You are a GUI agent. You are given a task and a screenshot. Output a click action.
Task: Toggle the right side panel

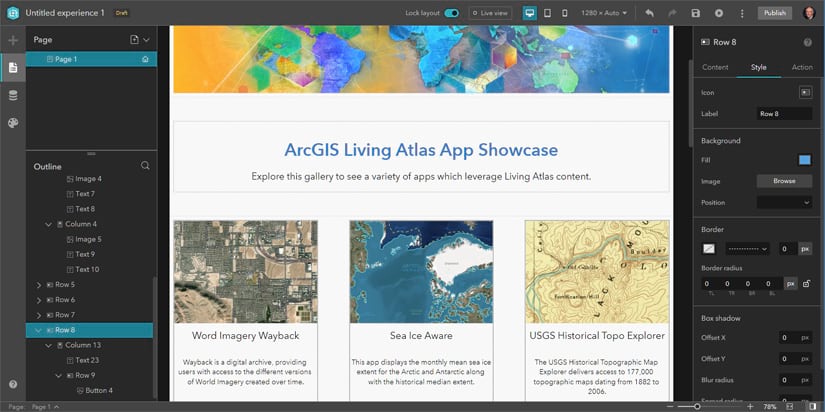(x=814, y=407)
